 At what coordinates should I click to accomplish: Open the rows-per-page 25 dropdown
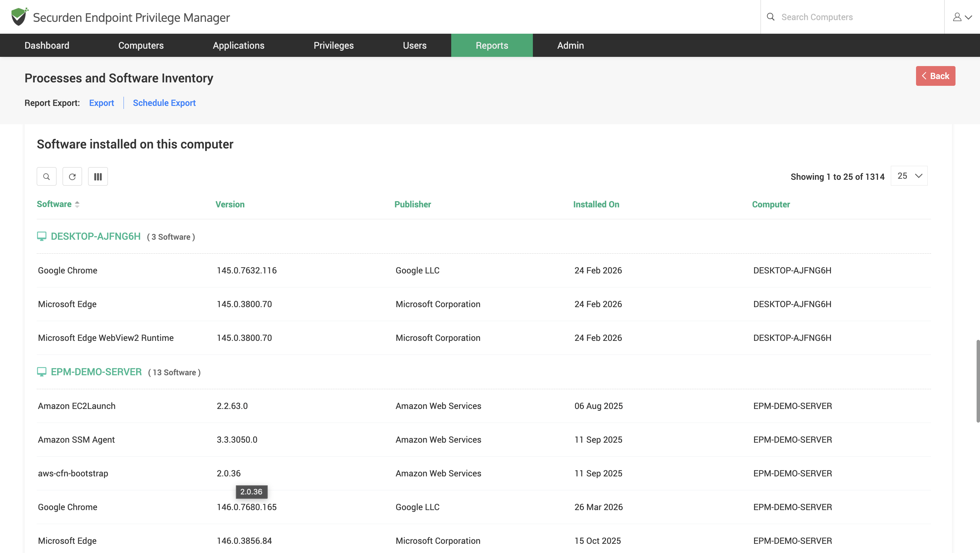point(909,176)
